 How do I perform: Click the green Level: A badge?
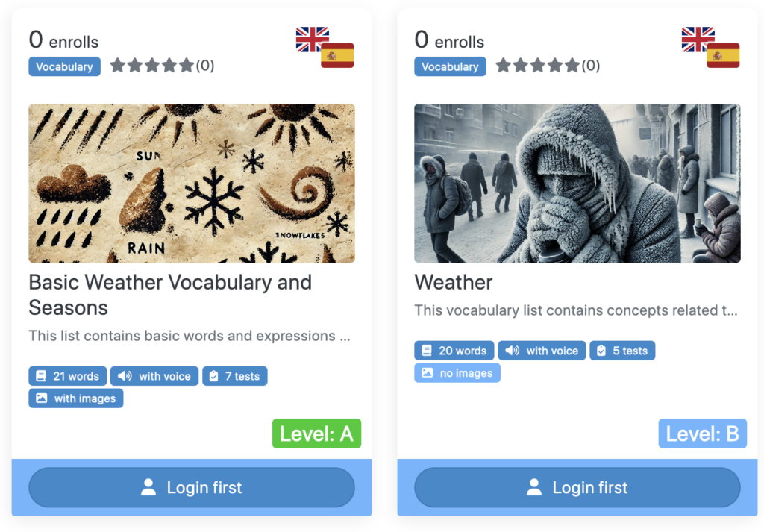click(x=316, y=434)
